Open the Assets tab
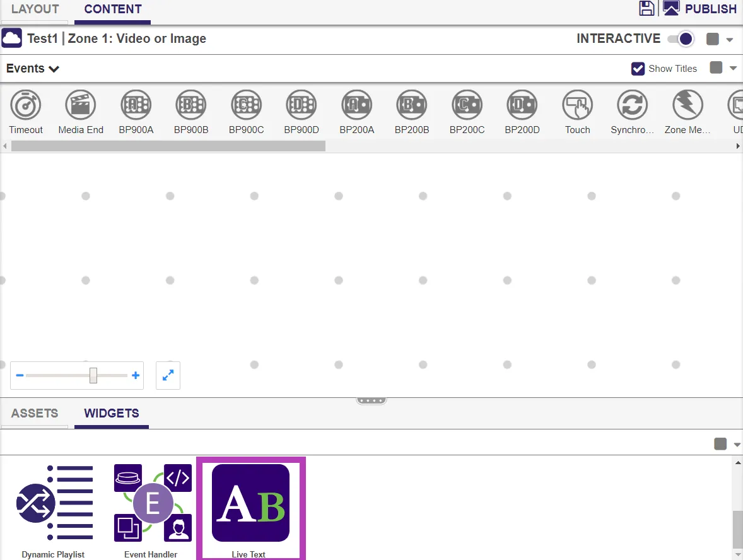743x560 pixels. tap(35, 413)
